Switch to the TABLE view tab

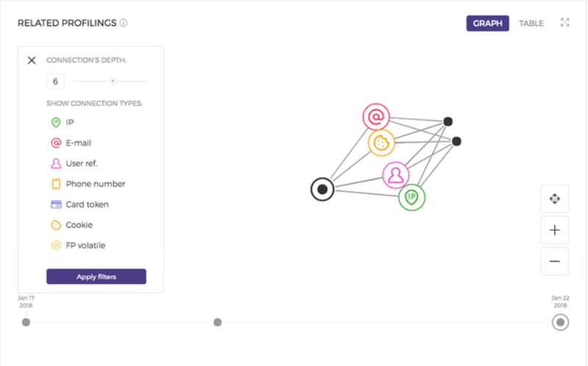531,24
